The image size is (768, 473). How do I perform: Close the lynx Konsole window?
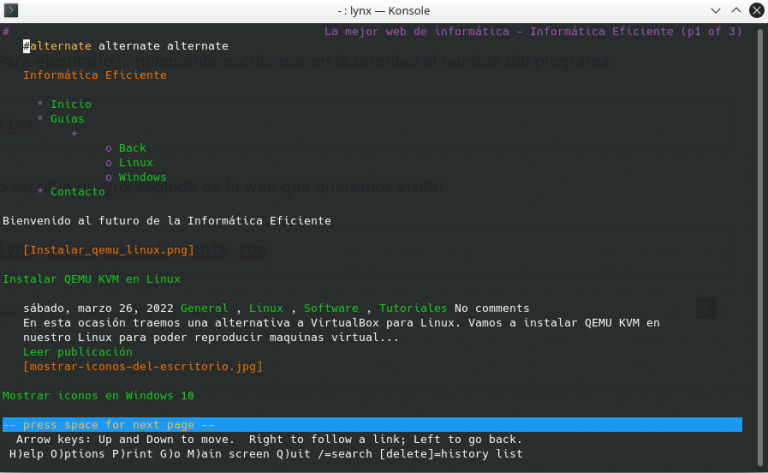[x=756, y=10]
